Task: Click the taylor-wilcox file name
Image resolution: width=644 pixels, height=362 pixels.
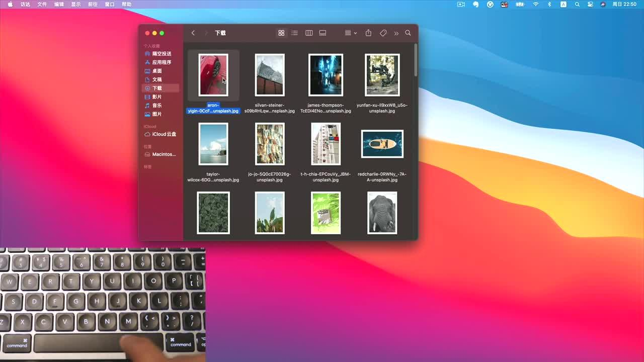Action: (x=213, y=177)
